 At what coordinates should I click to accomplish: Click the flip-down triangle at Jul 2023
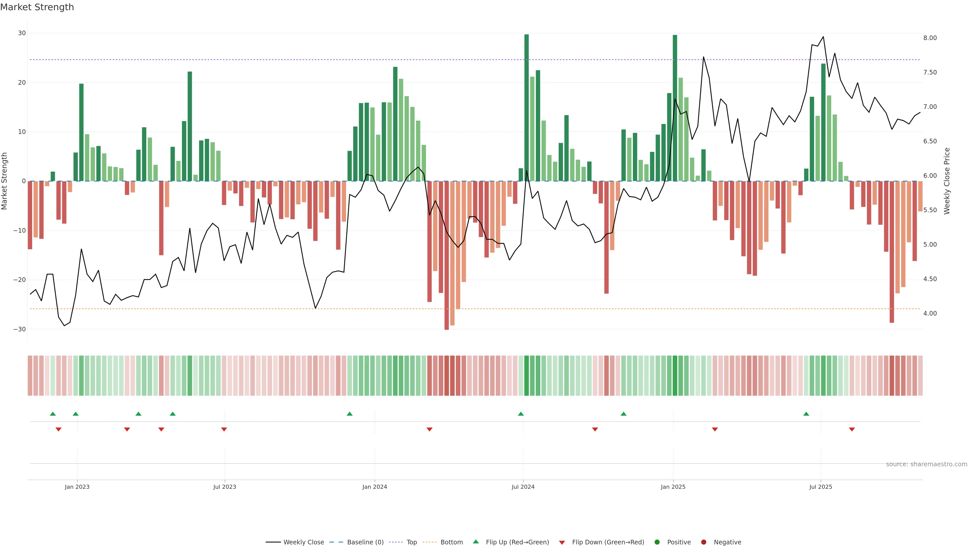(224, 429)
